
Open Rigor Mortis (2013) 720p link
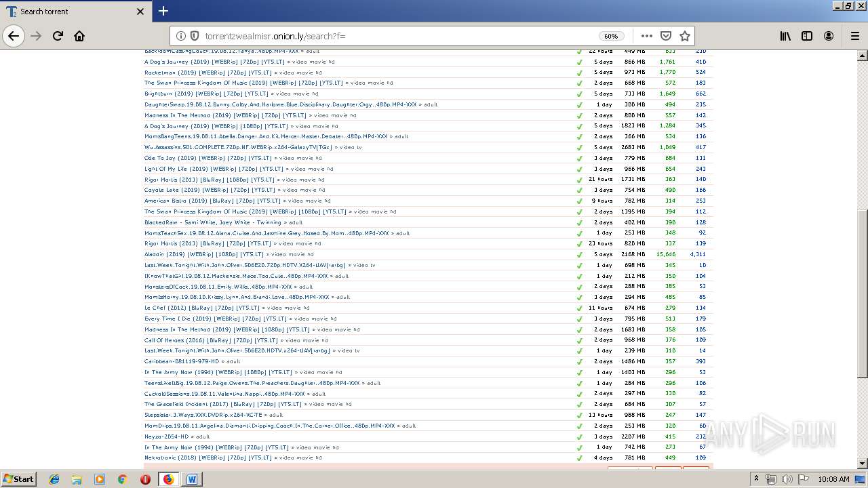click(x=208, y=243)
